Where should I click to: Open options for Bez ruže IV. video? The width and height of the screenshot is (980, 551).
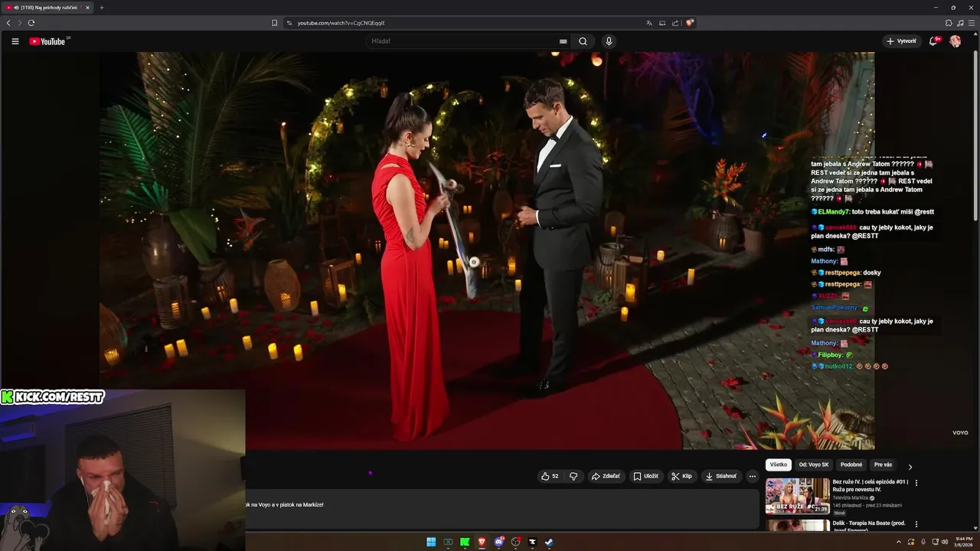tap(916, 483)
